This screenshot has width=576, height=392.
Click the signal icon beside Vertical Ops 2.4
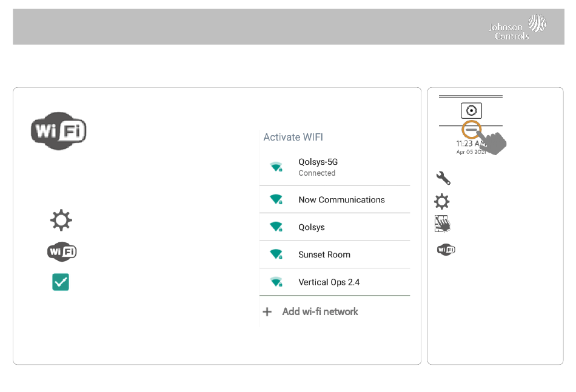tap(276, 282)
